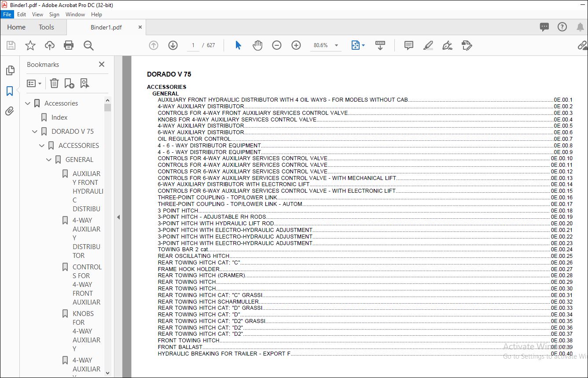This screenshot has height=378, width=588.
Task: Add Binder1.pdf to starred files
Action: click(x=30, y=45)
